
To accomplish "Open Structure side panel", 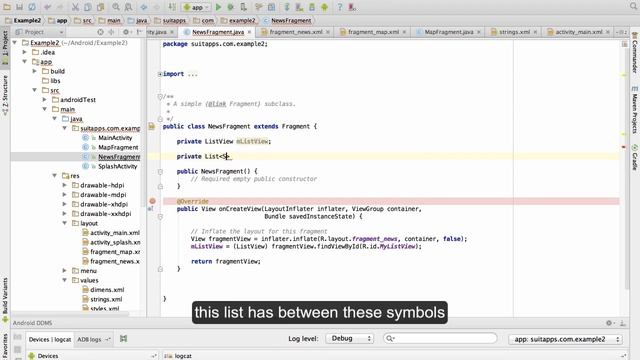I will coord(5,95).
